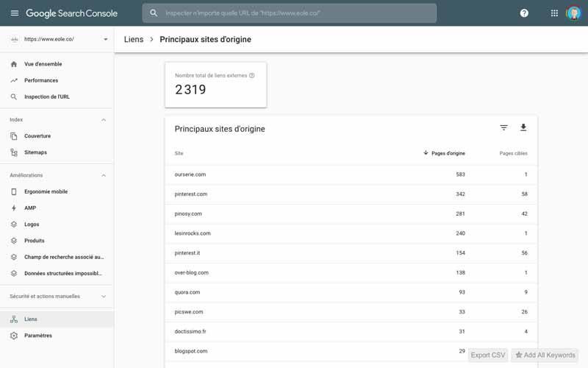Click the 2 319 total external links number
588x368 pixels.
click(190, 90)
